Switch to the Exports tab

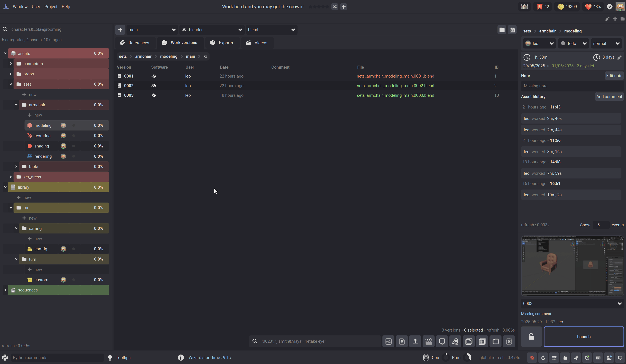[x=222, y=43]
